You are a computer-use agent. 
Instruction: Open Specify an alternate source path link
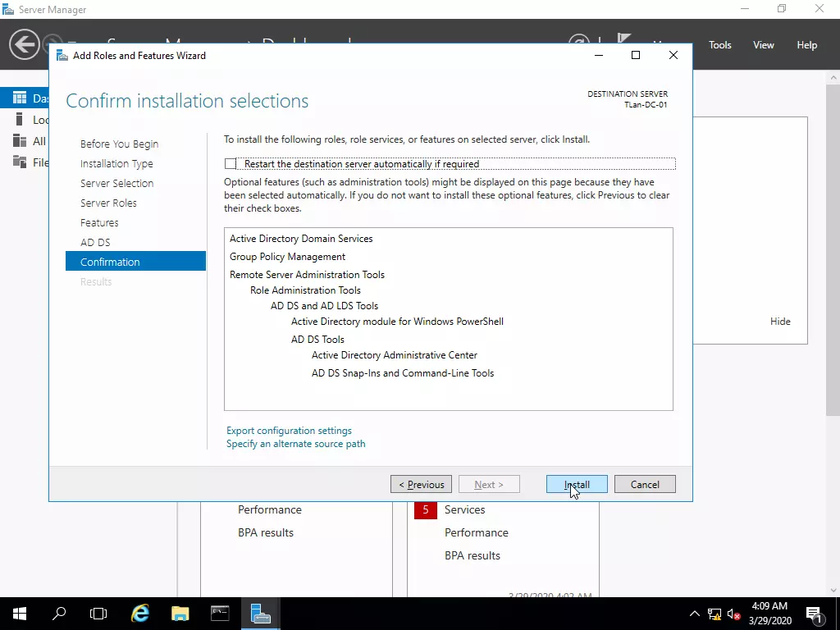tap(296, 444)
